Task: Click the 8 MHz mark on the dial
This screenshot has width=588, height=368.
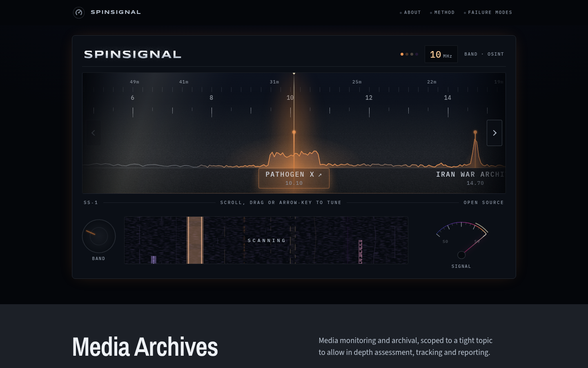Action: coord(212,98)
